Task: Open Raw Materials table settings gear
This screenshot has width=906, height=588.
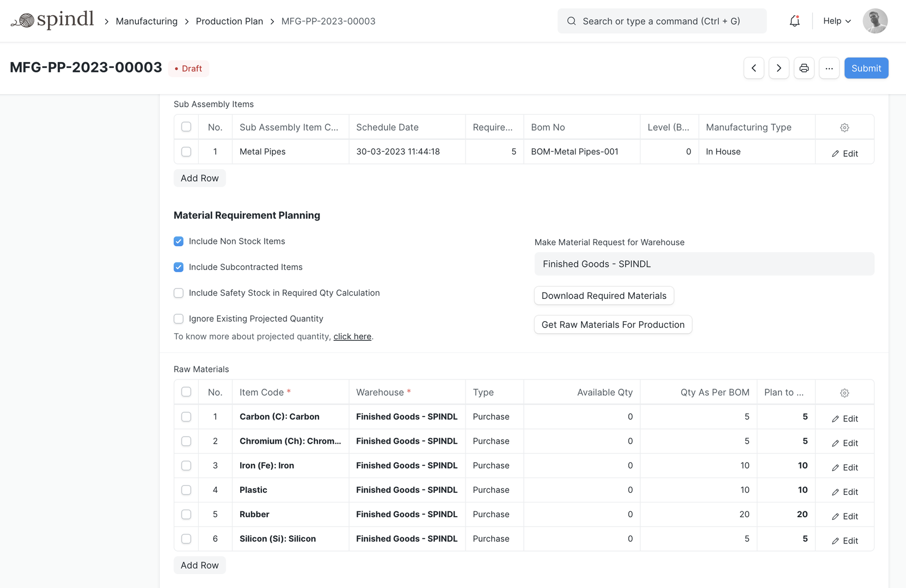Action: coord(844,393)
